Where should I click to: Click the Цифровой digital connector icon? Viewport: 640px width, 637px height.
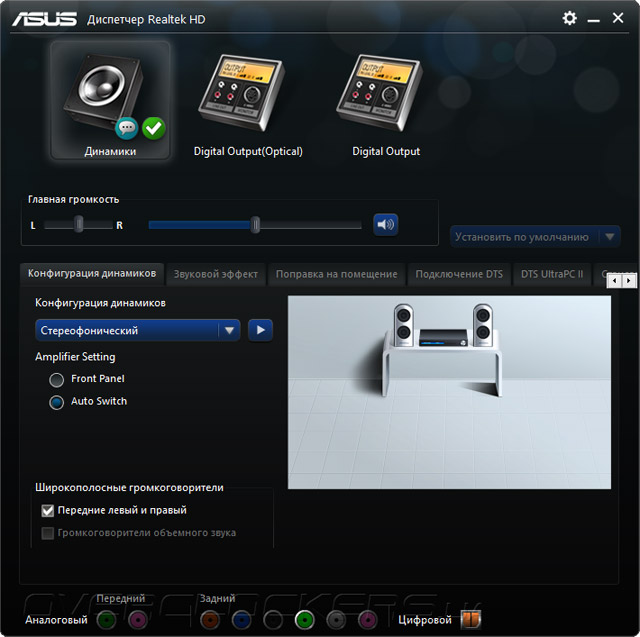tap(471, 619)
